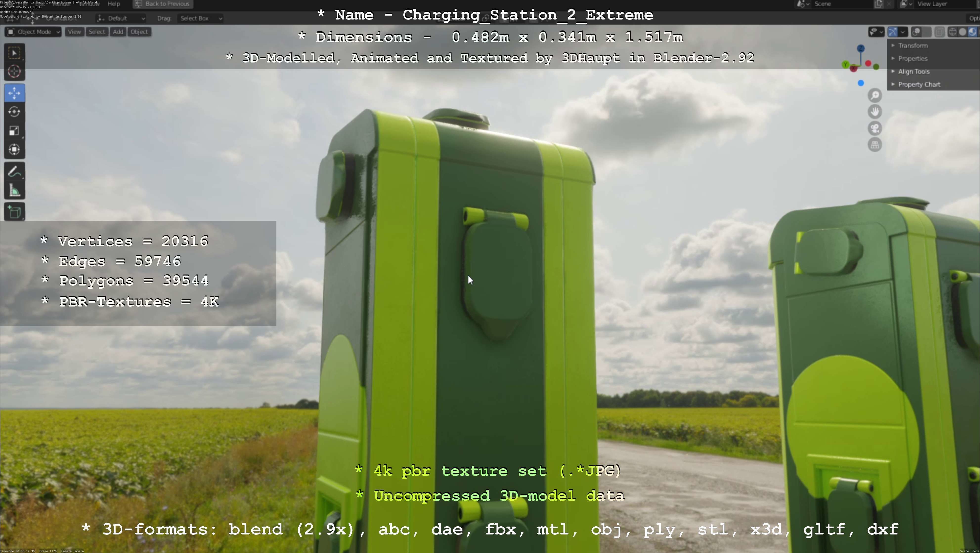Click the 'RenderTime 00:00.71' metadata text
Viewport: 980px width, 553px height.
(x=17, y=12)
